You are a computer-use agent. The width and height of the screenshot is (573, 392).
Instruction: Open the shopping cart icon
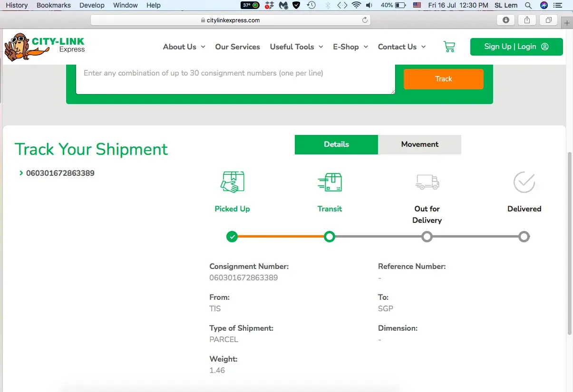tap(449, 47)
